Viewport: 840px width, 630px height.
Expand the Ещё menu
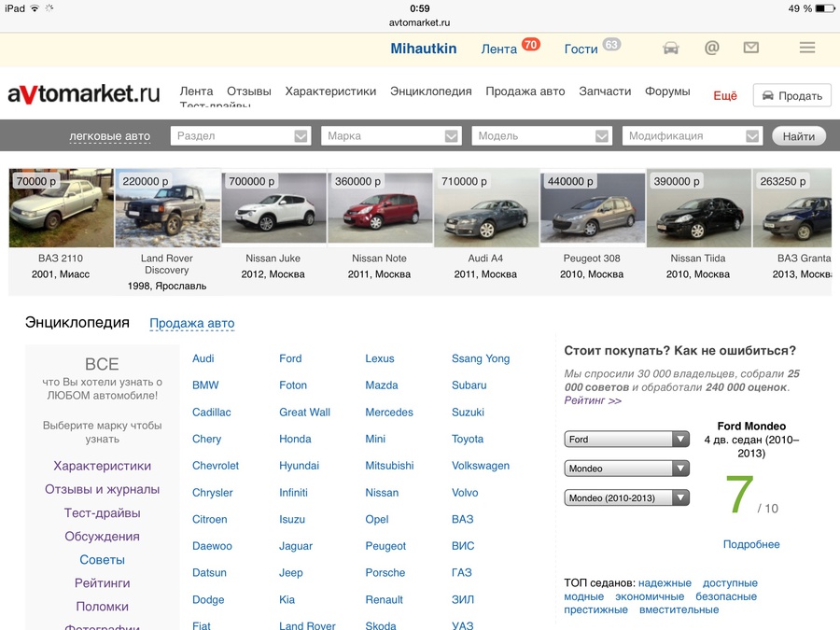pyautogui.click(x=725, y=96)
